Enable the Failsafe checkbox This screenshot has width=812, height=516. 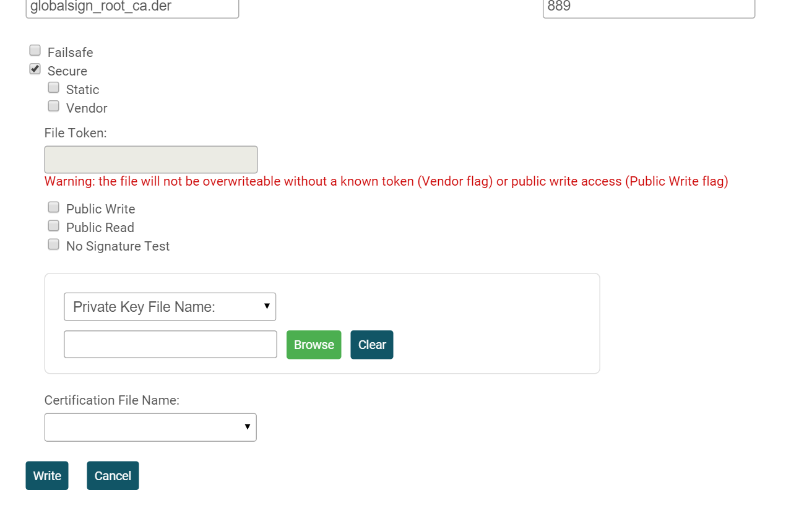pyautogui.click(x=35, y=51)
